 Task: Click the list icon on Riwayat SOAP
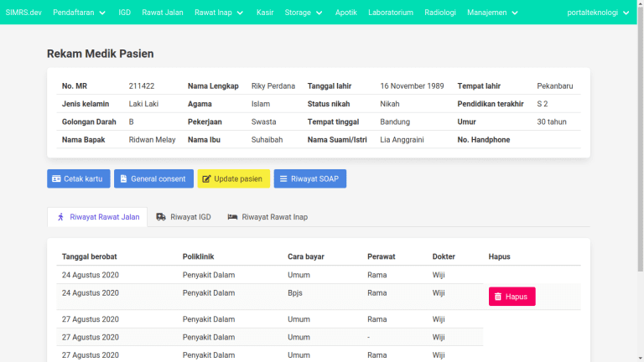[283, 179]
